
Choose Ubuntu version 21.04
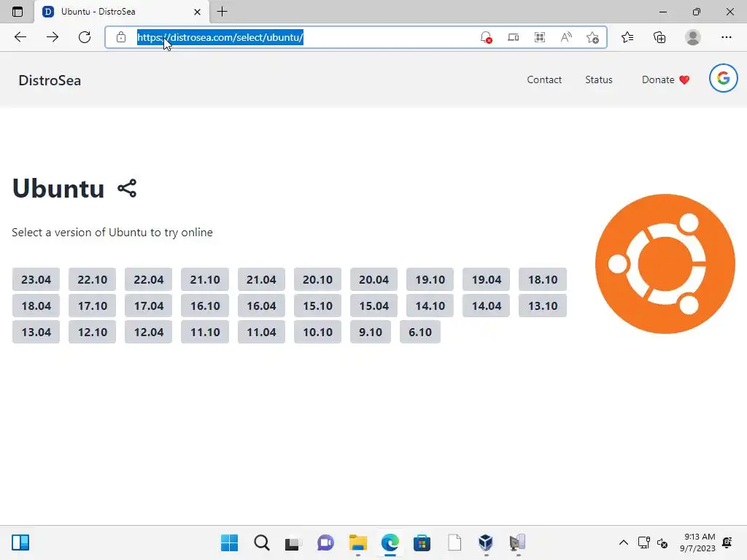tap(261, 279)
